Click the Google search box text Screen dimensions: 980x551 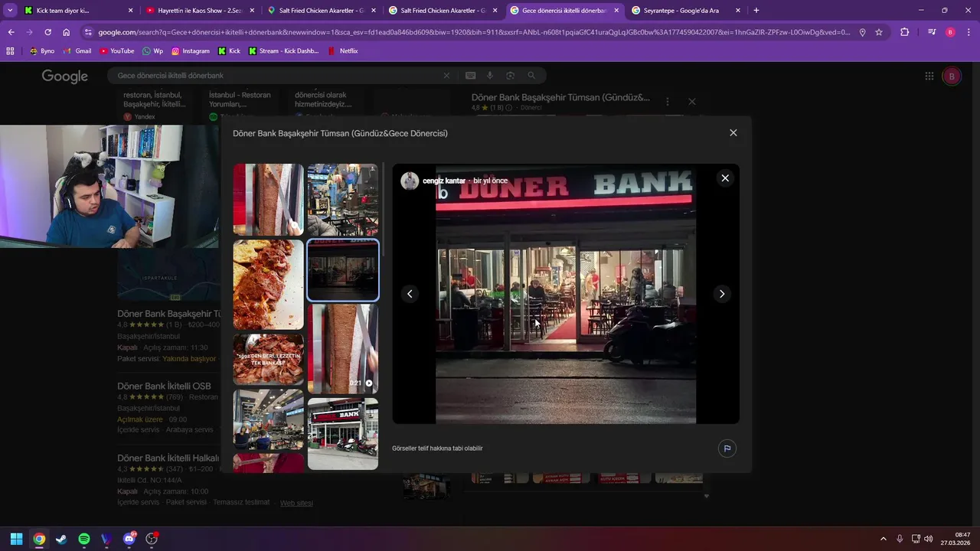pyautogui.click(x=170, y=76)
